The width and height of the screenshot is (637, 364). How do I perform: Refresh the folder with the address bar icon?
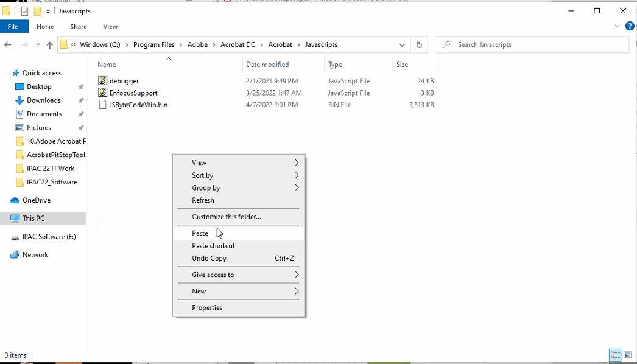pyautogui.click(x=419, y=45)
